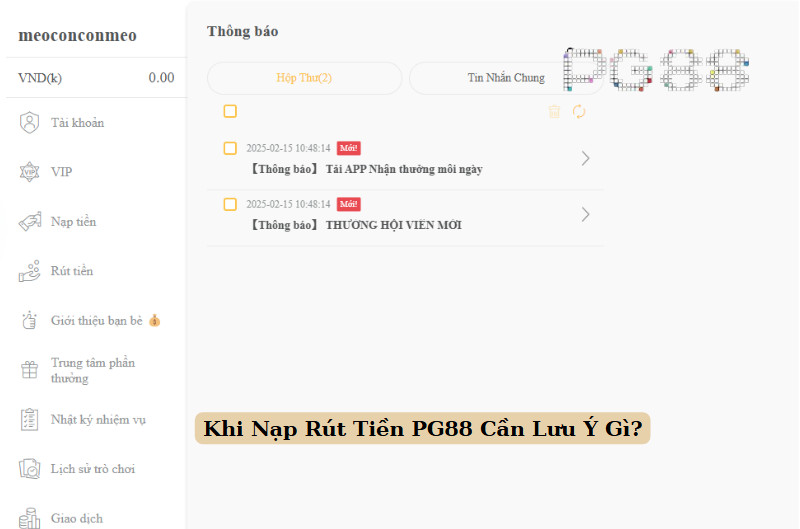Click the money bag icon beside Giới thiệu bạn bè

coord(155,320)
